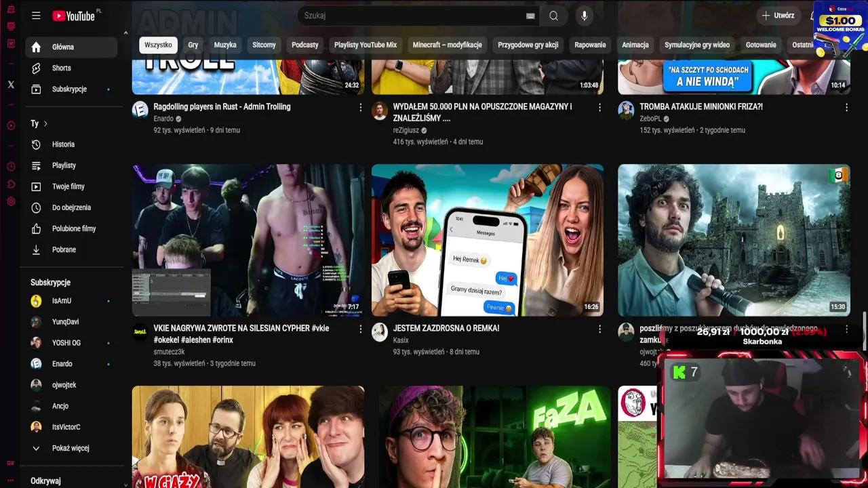
Task: Select the Muzyka filter chip
Action: click(x=225, y=45)
